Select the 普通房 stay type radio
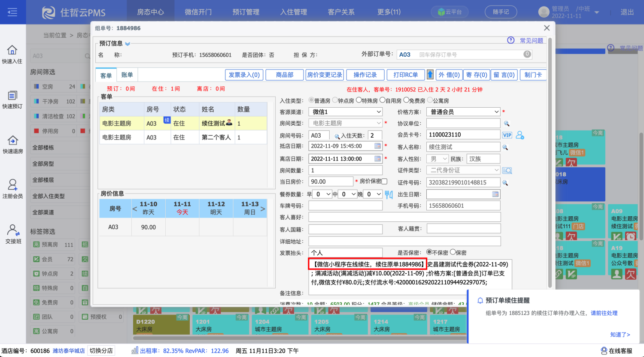Image resolution: width=644 pixels, height=357 pixels. coord(311,100)
